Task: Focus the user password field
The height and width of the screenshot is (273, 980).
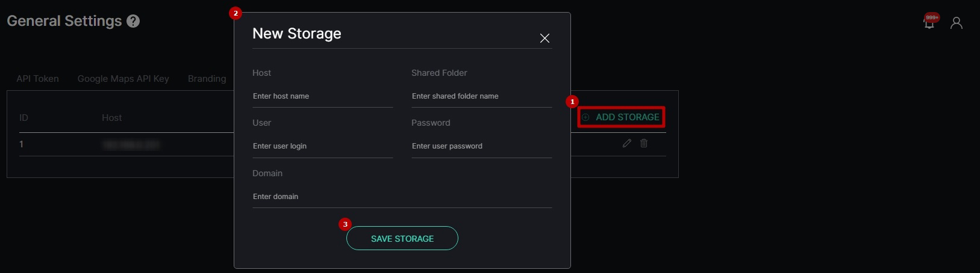Action: pyautogui.click(x=482, y=146)
